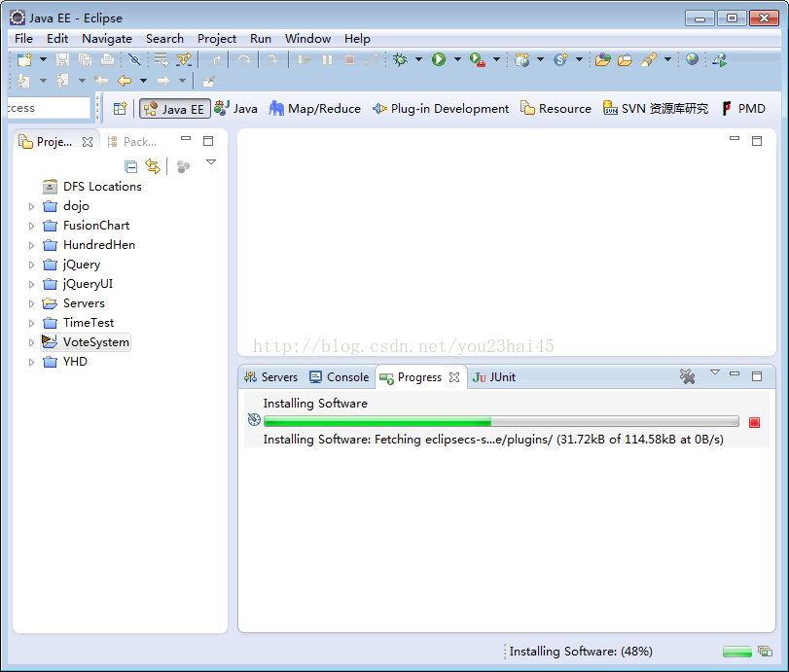Click status bar green progress indicator

[737, 652]
